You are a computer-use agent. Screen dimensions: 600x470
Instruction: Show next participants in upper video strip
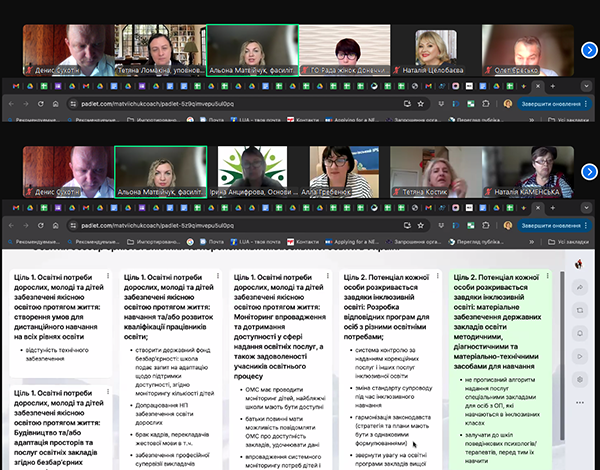589,50
